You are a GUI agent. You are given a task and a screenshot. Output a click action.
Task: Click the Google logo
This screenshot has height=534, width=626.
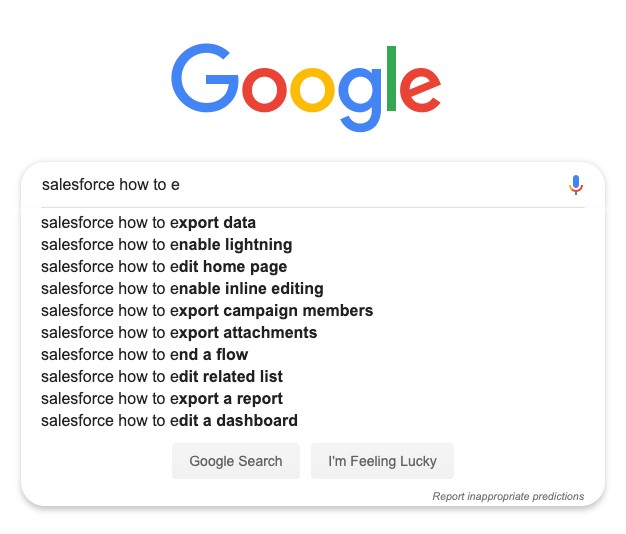tap(306, 87)
